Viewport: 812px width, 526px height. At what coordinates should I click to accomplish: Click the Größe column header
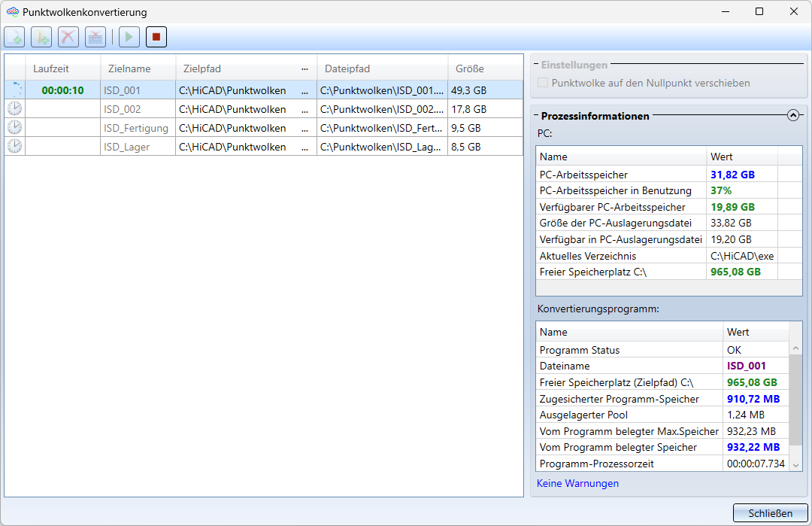tap(470, 69)
